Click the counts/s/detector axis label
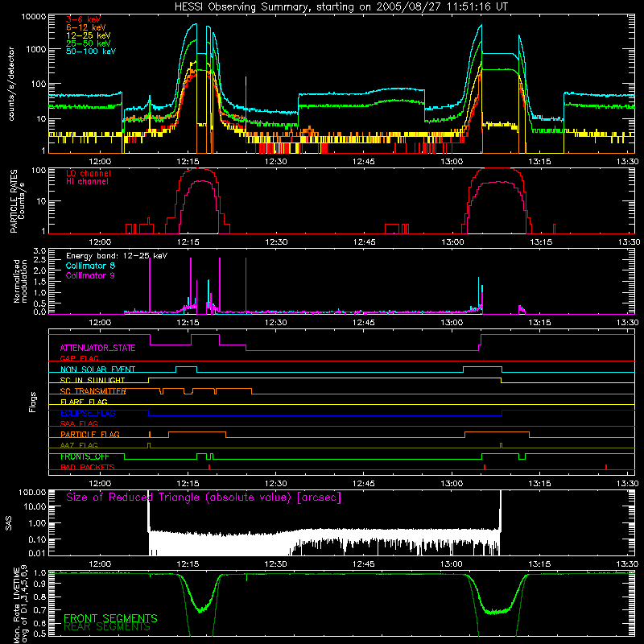 (11, 84)
